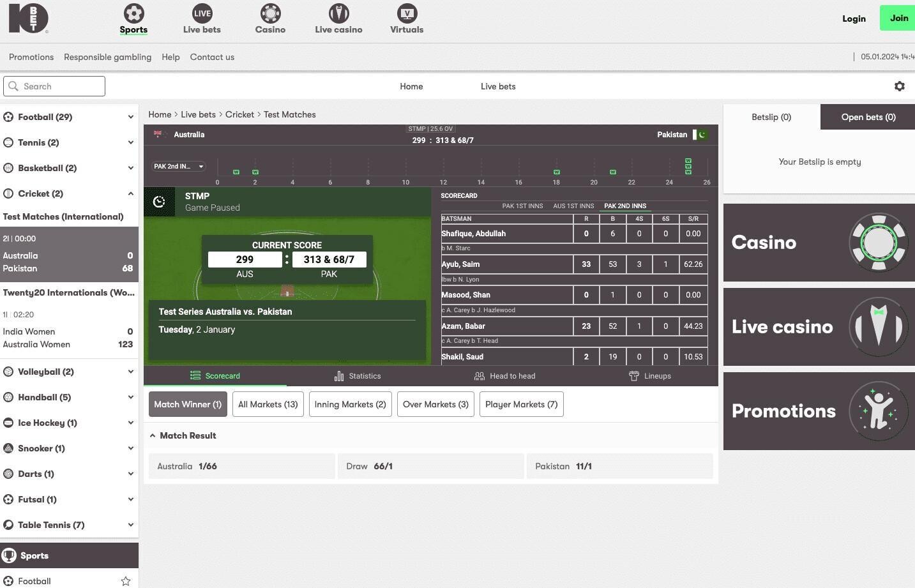
Task: Switch to the Scorecard tab
Action: tap(215, 376)
